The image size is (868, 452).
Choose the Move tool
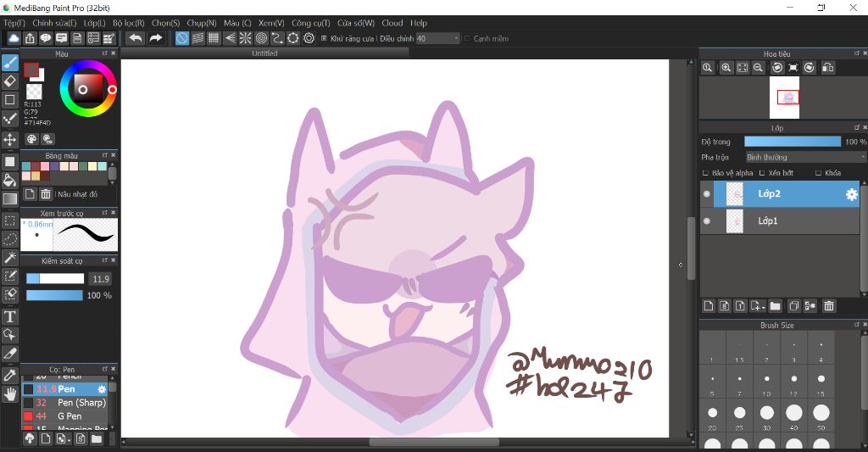click(10, 139)
